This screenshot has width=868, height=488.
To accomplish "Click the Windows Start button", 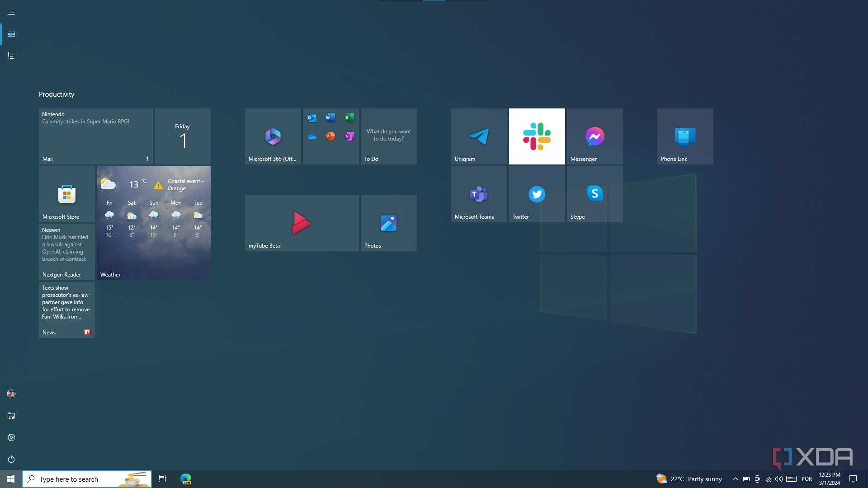I will [11, 479].
